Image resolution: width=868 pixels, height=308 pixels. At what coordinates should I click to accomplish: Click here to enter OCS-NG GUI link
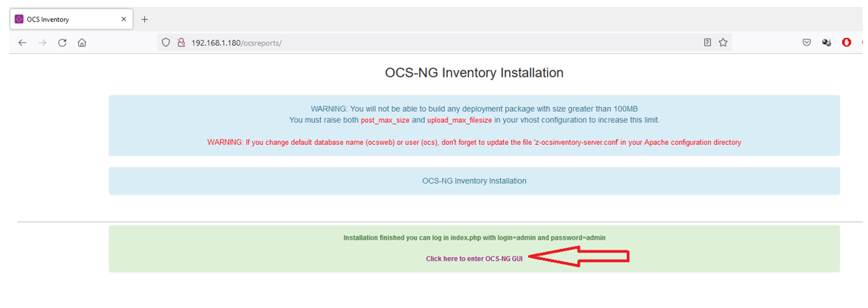tap(474, 259)
